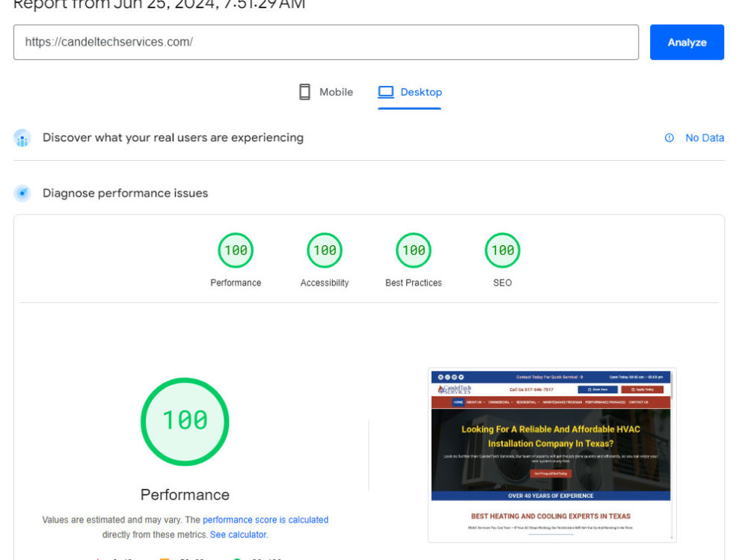Click 'Discover what your real users are experiencing' heading
The image size is (748, 560).
[x=173, y=138]
